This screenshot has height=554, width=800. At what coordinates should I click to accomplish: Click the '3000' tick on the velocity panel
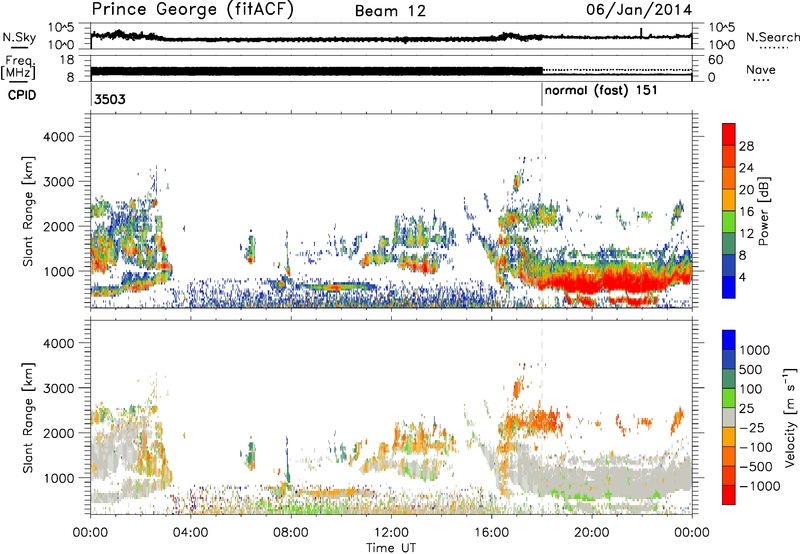click(59, 388)
